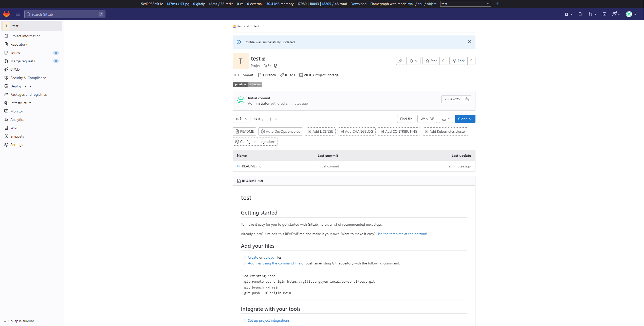644x326 pixels.
Task: Check 'Add files using the command line' box
Action: pos(245,263)
